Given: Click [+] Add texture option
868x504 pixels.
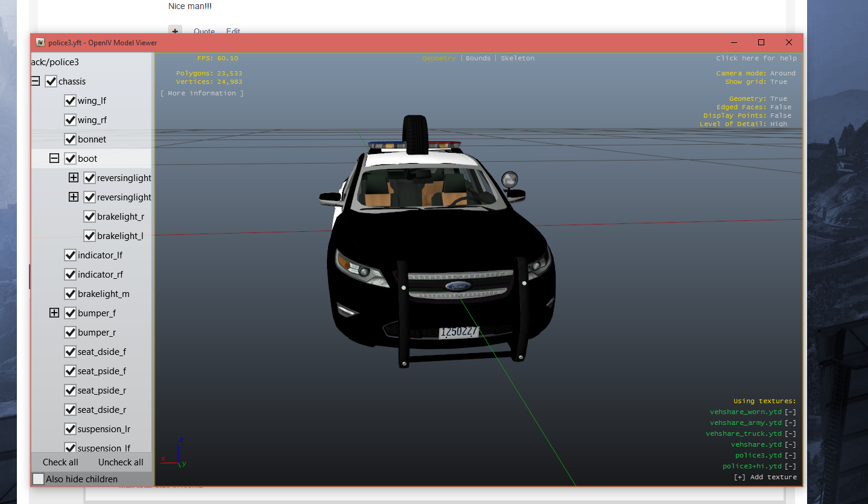Looking at the screenshot, I should tap(765, 477).
